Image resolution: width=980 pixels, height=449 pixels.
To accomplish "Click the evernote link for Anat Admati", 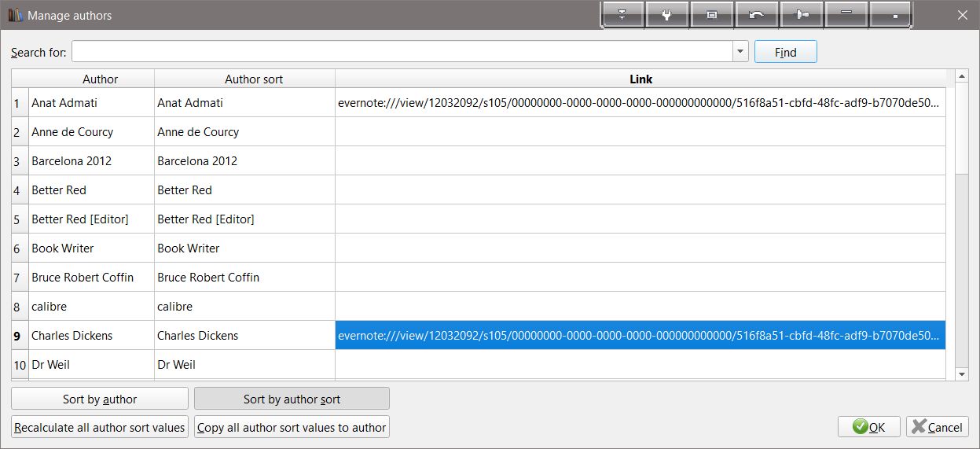I will click(x=640, y=102).
